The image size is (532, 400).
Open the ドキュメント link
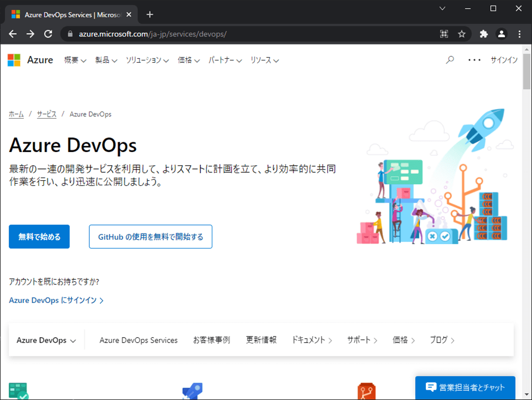click(x=312, y=340)
